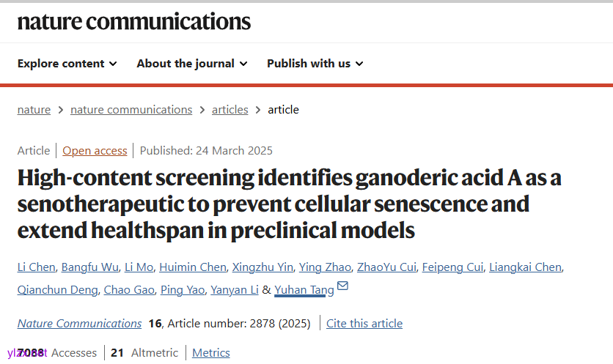Click the article title heading
Viewport: 613px width, 364px height.
[x=290, y=204]
